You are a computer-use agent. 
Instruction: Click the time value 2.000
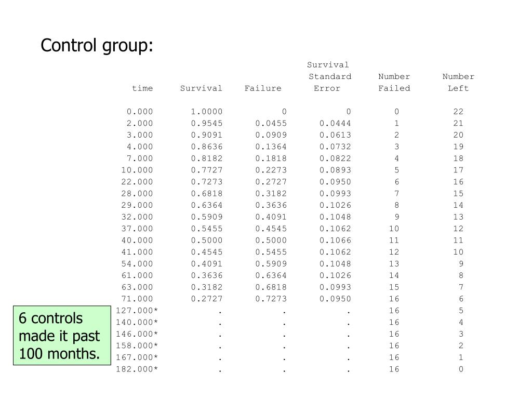[140, 124]
